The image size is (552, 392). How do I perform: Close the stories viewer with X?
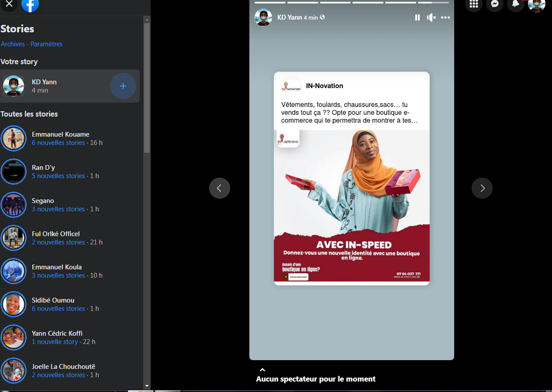[x=9, y=4]
